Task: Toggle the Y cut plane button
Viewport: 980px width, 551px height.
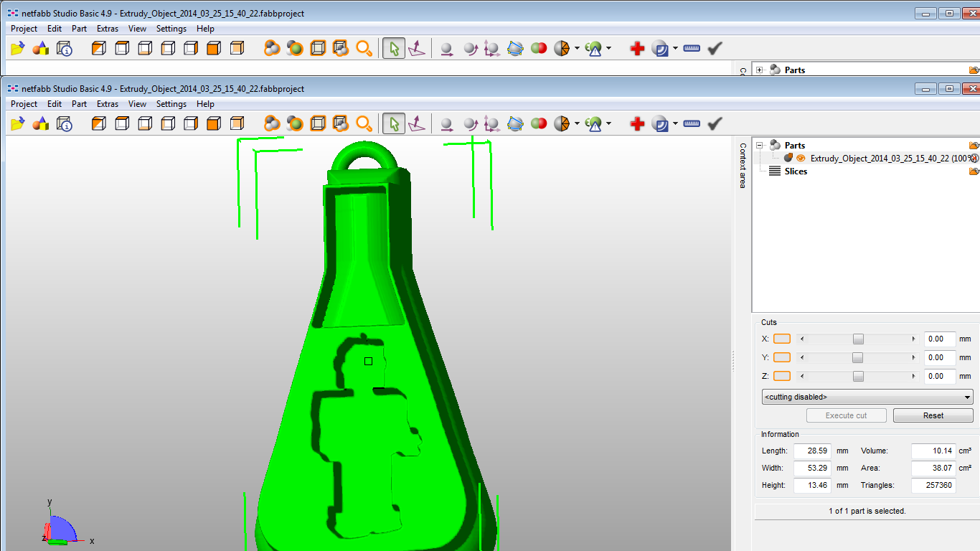Action: tap(782, 357)
